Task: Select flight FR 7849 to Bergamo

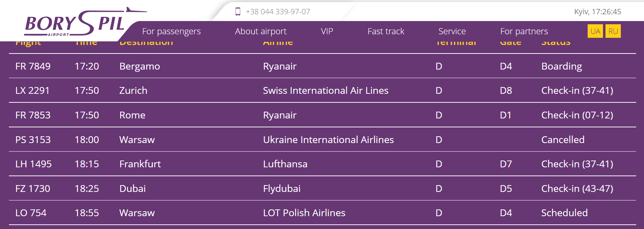Action: pos(33,66)
